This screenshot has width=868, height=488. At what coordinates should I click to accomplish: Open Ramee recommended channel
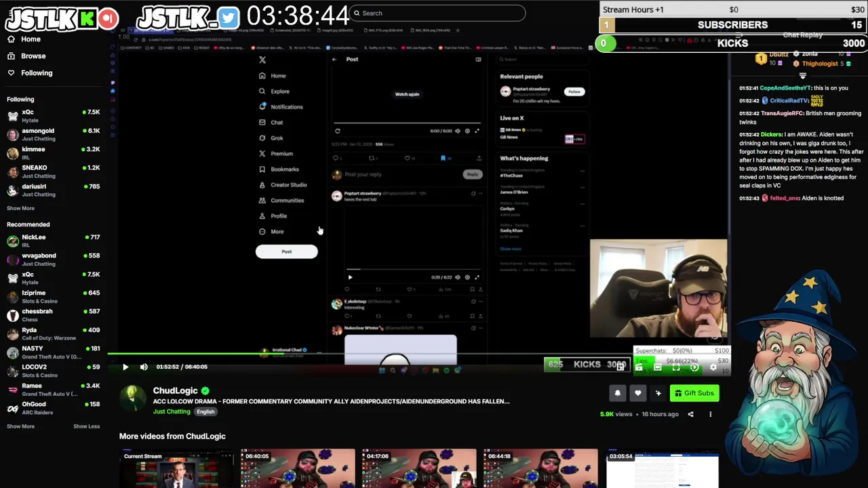click(53, 390)
